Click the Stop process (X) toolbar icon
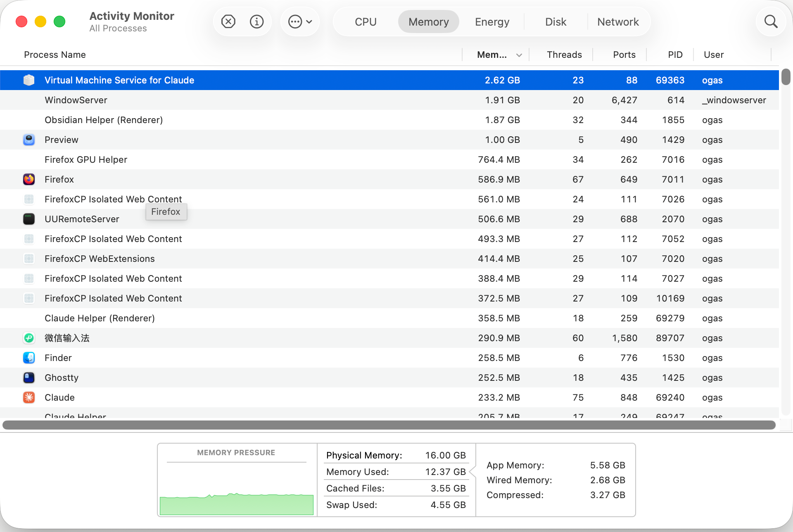This screenshot has width=793, height=532. pyautogui.click(x=228, y=21)
